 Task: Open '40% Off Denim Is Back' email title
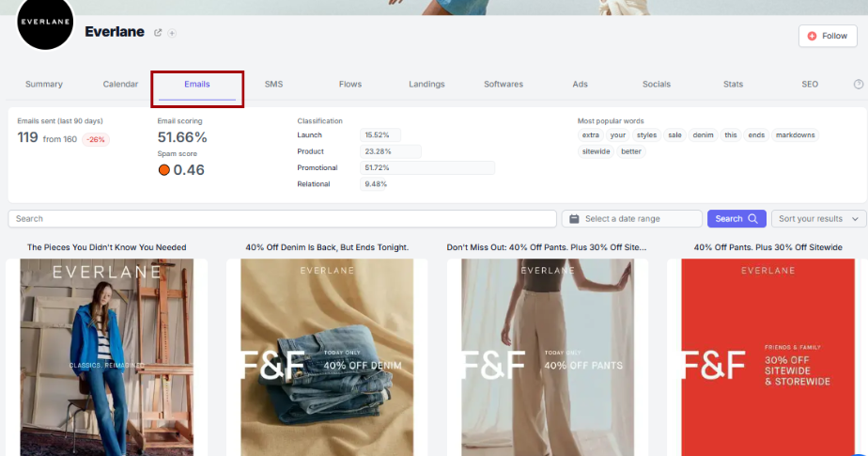[x=327, y=247]
